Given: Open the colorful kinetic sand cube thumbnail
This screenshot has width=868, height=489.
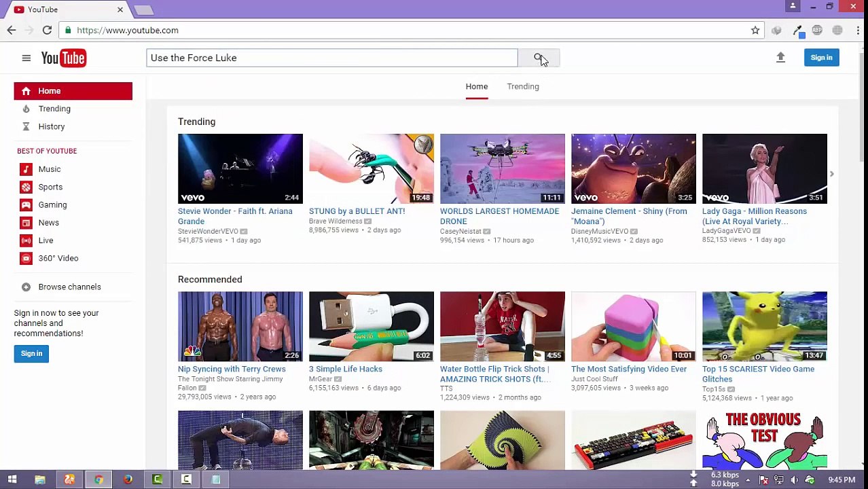Looking at the screenshot, I should point(634,327).
